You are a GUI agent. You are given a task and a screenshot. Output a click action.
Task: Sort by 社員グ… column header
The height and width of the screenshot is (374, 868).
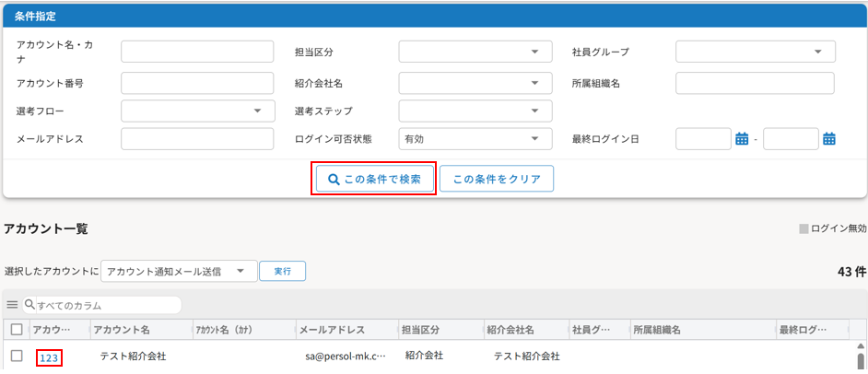click(600, 330)
